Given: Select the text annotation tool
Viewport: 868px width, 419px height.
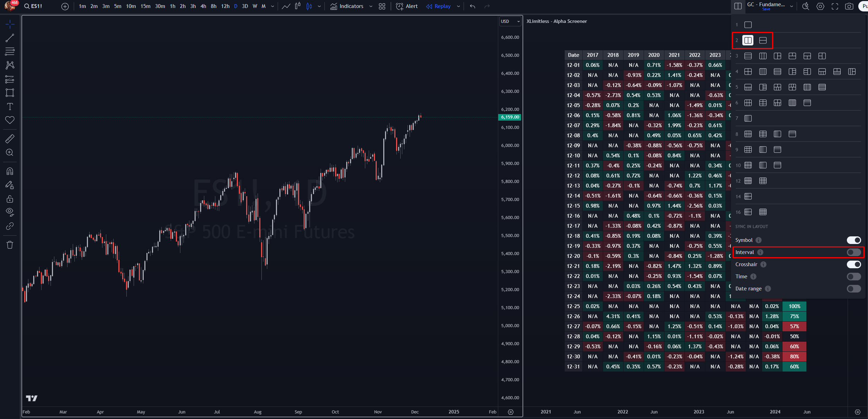Looking at the screenshot, I should pos(10,106).
